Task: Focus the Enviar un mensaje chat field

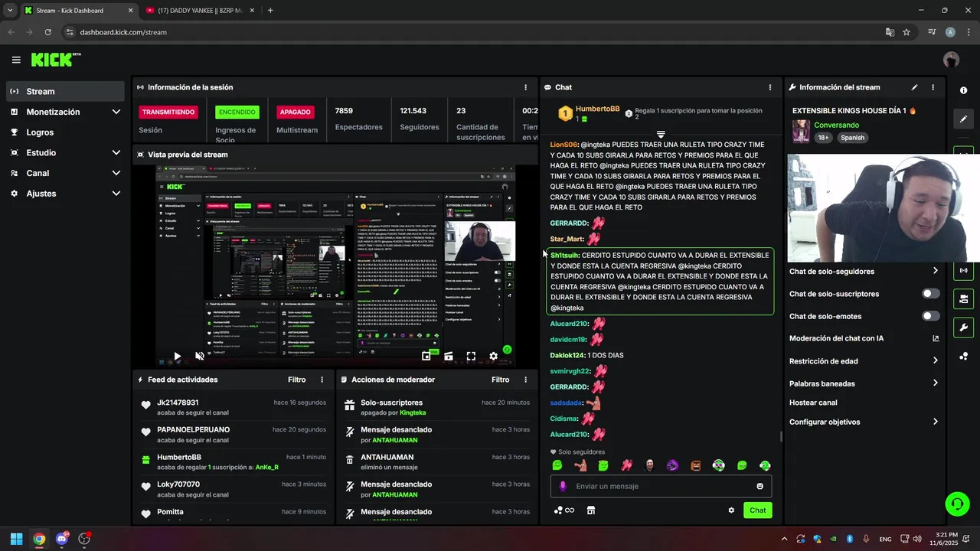Action: (660, 486)
